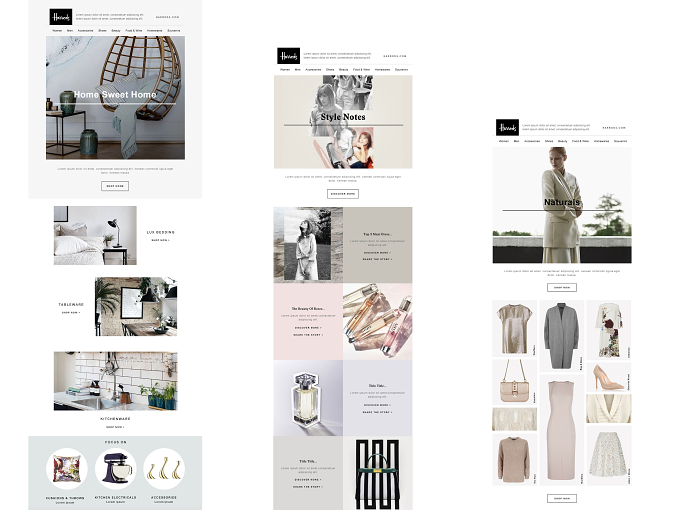Click the Discover More button under Style Notes

tap(343, 194)
